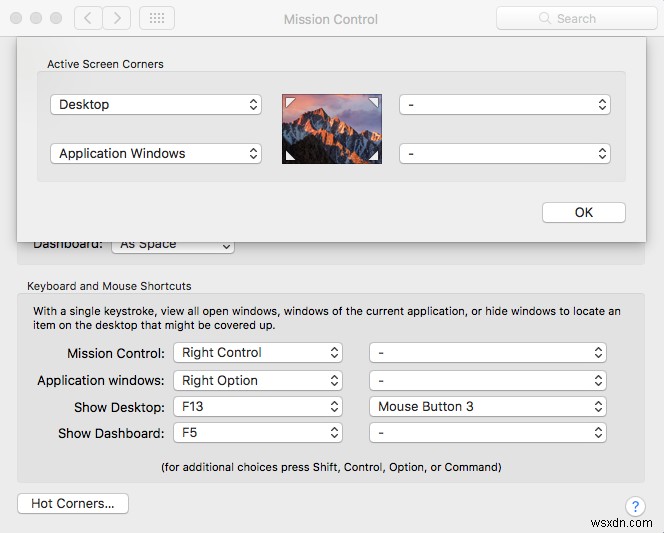This screenshot has width=664, height=533.
Task: Expand the top-right screen corner dropdown
Action: point(504,105)
